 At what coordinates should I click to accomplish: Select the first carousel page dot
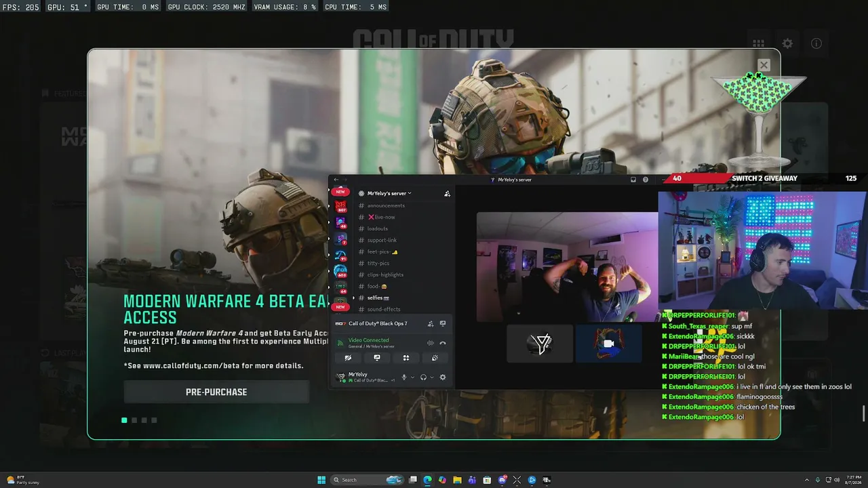(x=124, y=420)
